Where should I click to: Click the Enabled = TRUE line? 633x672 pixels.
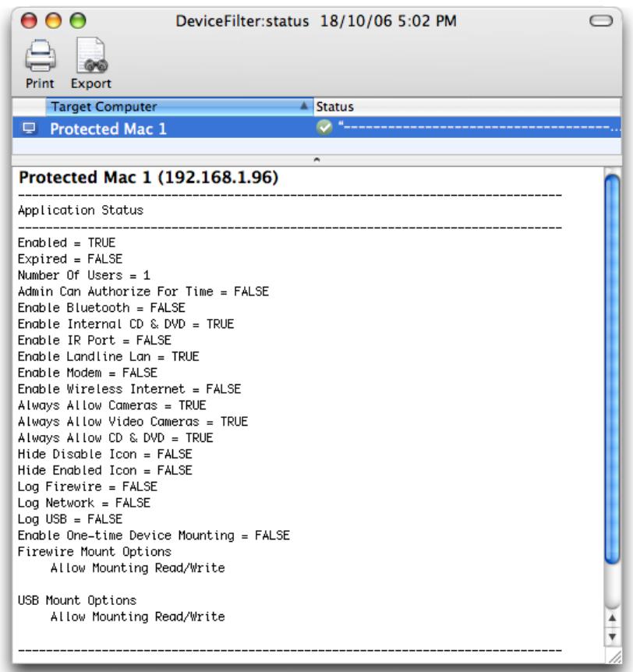coord(66,242)
